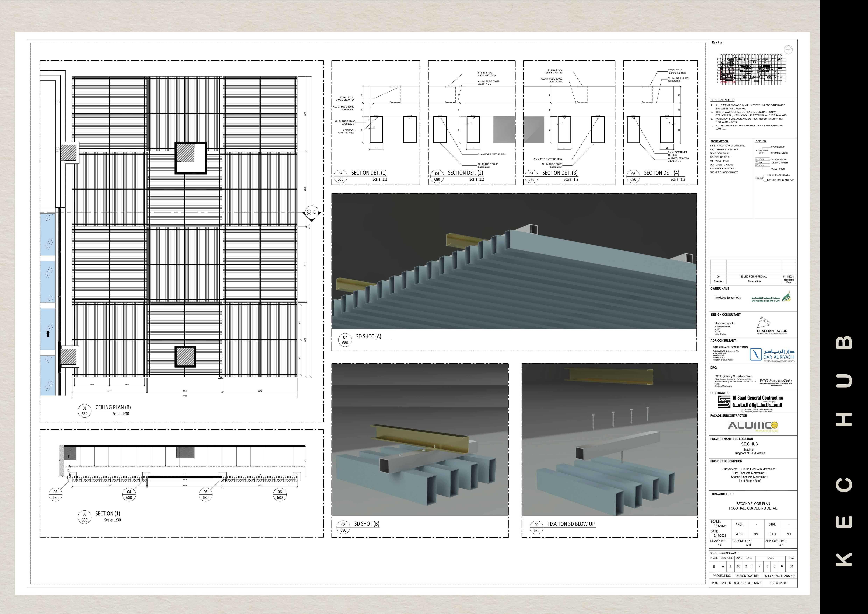Click the 01/680 bubble beside Ceiling Plan (B)

coord(84,411)
